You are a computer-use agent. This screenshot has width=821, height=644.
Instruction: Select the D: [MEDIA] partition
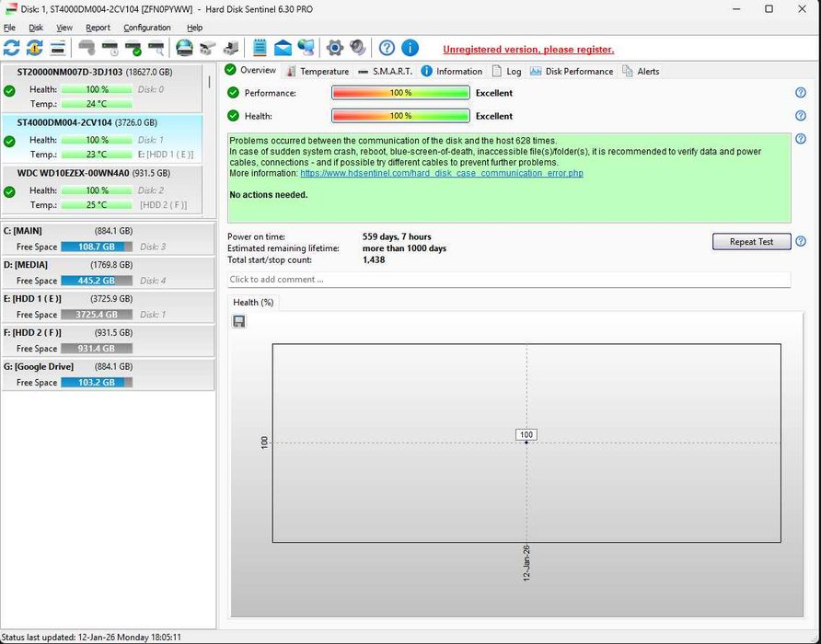[109, 272]
